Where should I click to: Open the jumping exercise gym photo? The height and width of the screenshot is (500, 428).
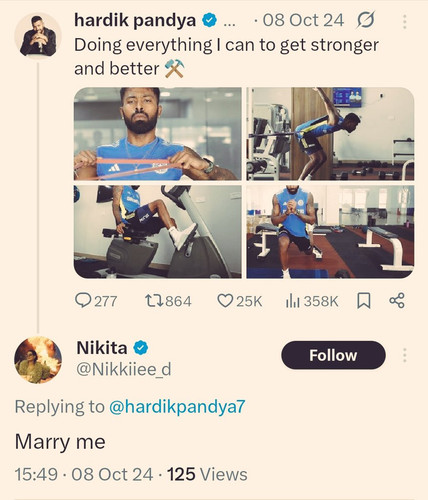[x=330, y=134]
